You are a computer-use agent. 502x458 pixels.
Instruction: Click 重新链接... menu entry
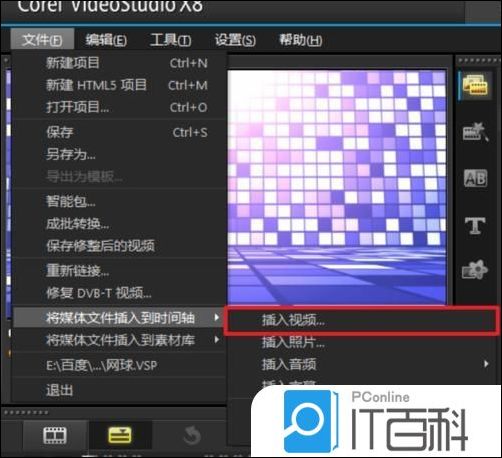pyautogui.click(x=120, y=271)
